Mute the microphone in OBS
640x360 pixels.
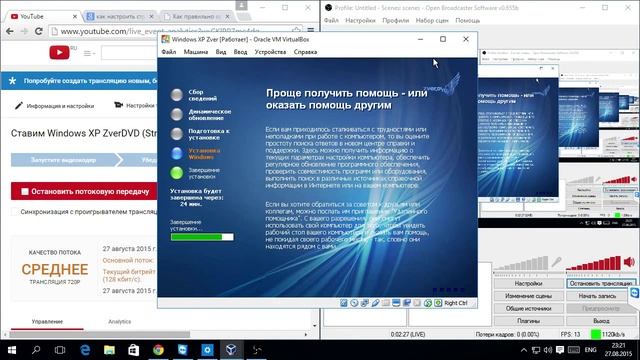click(x=556, y=262)
